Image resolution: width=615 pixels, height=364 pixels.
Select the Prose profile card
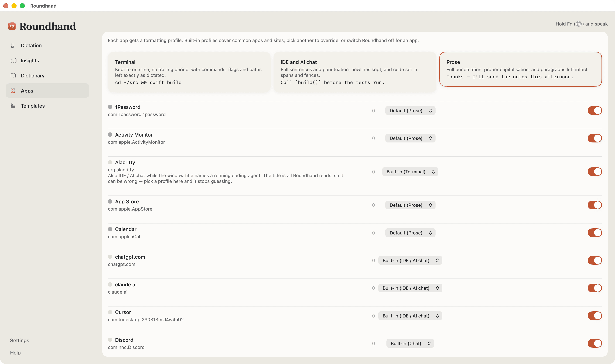point(520,69)
